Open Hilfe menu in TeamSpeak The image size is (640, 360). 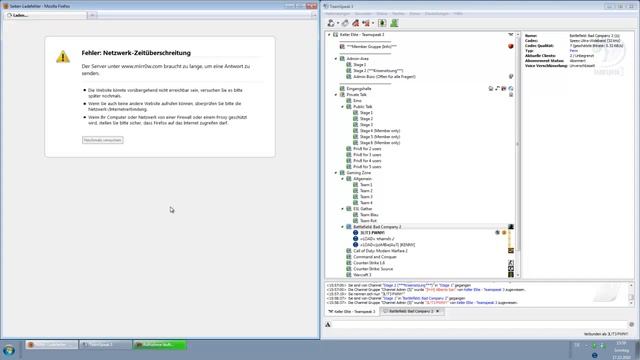(458, 13)
